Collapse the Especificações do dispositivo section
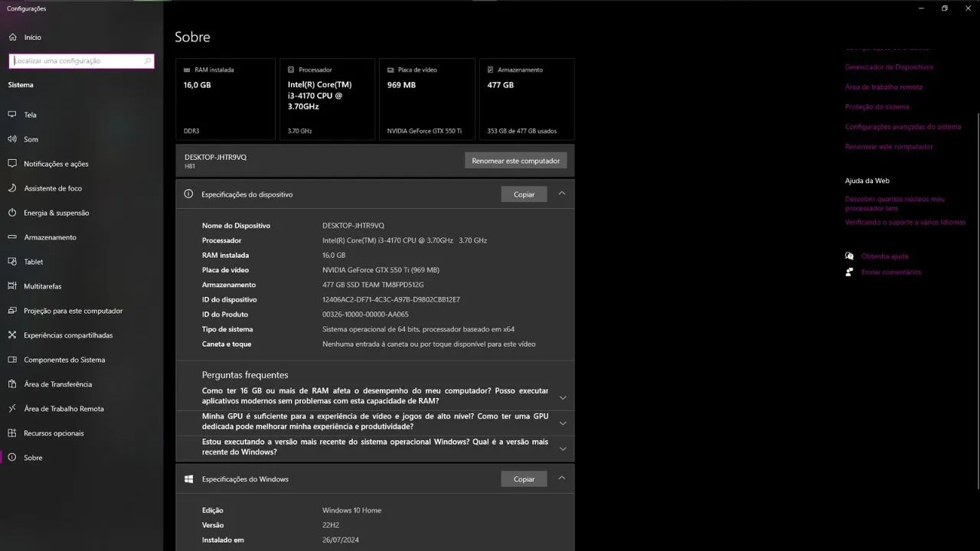 click(562, 194)
